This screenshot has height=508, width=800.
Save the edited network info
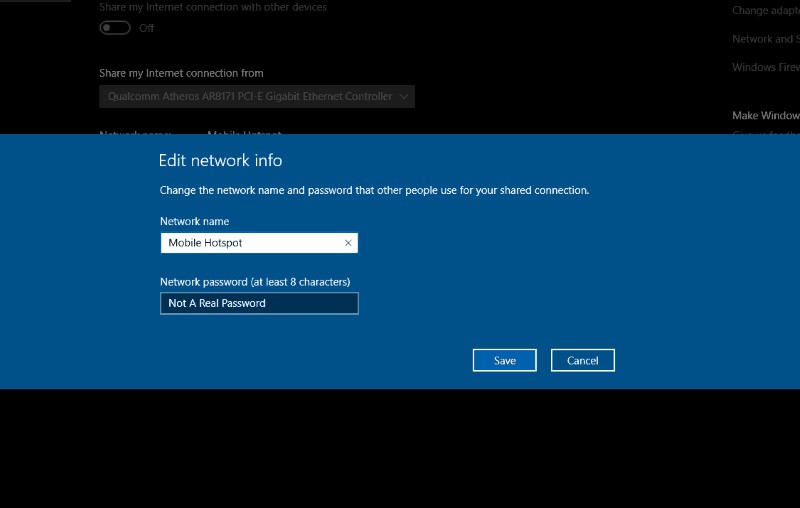click(x=505, y=361)
